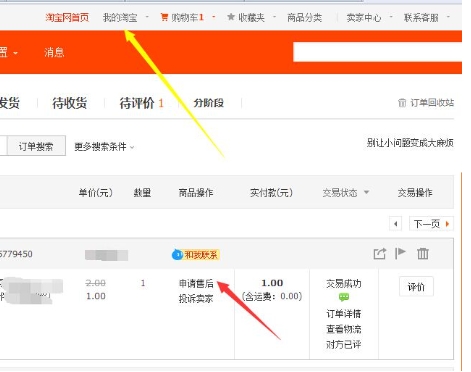The width and height of the screenshot is (471, 372).
Task: Click 对方已评 link
Action: (x=344, y=344)
